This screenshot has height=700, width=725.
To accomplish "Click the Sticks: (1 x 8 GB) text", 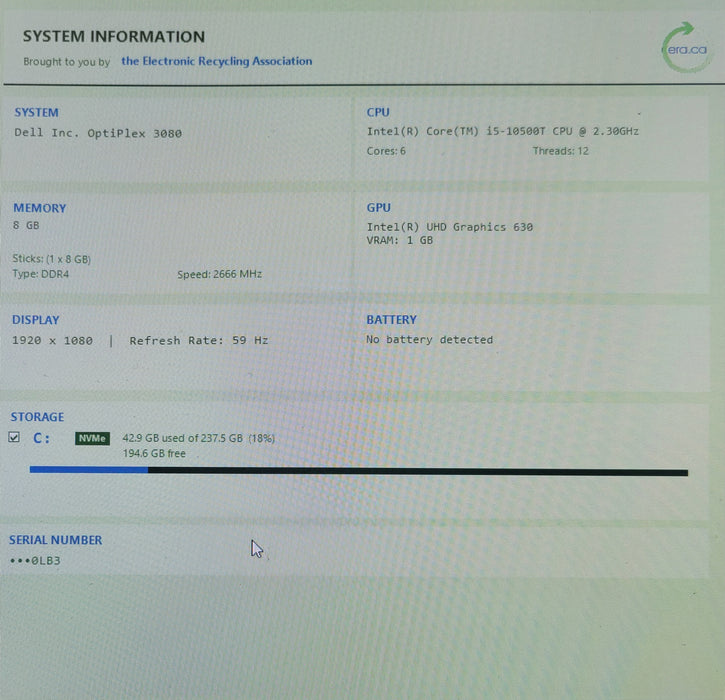I will [x=51, y=259].
